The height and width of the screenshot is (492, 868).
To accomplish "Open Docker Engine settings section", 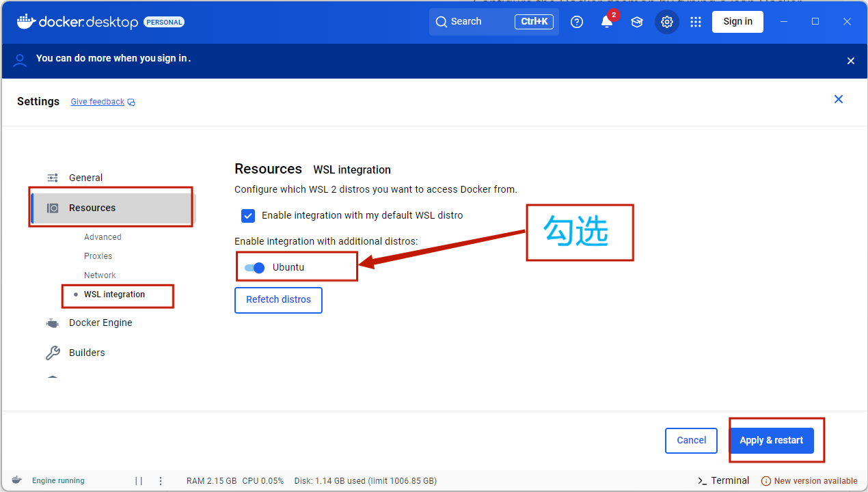I will point(100,323).
